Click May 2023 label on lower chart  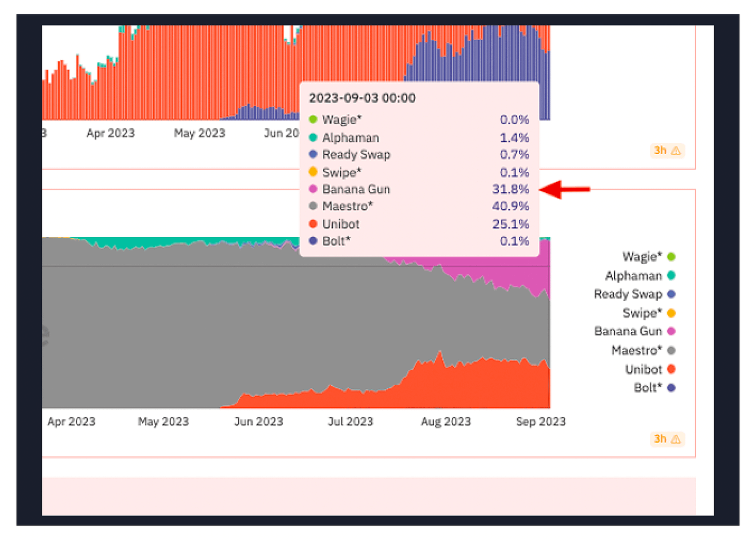(164, 422)
